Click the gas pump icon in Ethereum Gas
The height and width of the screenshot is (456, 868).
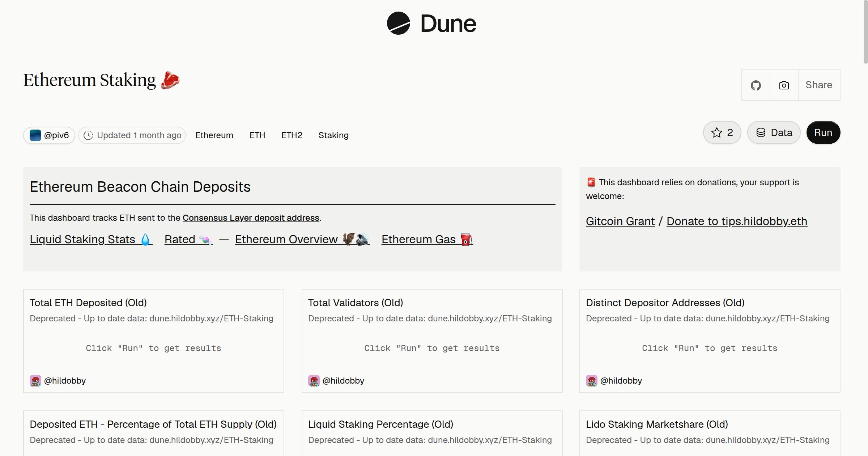pos(467,239)
